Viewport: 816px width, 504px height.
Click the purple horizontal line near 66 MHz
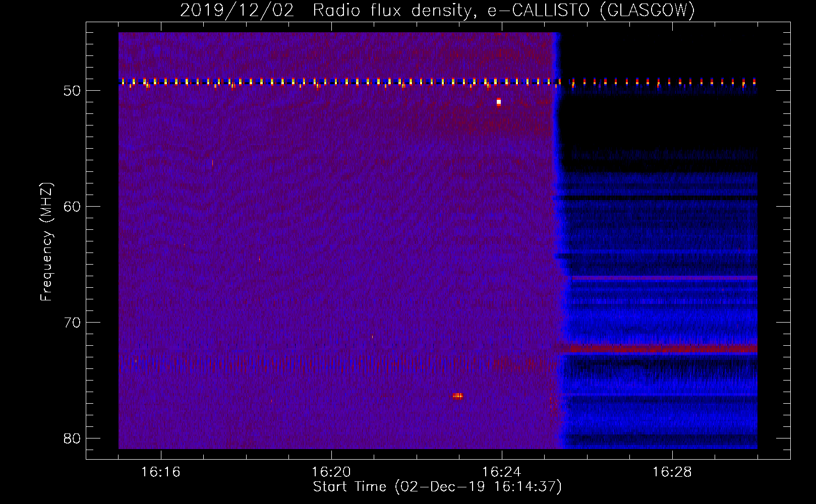click(x=665, y=278)
